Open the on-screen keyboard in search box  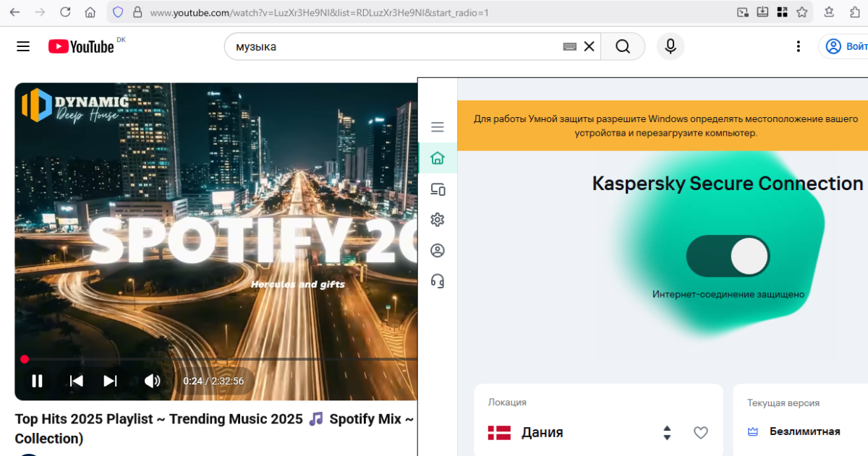[x=570, y=46]
